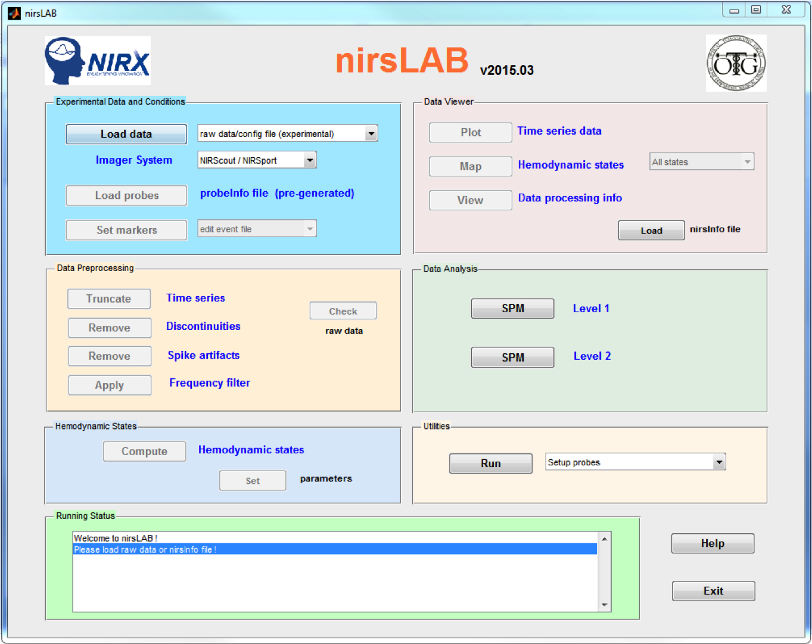Click 'Hemodynamic states' label in Data Viewer
This screenshot has width=812, height=644.
(x=571, y=165)
